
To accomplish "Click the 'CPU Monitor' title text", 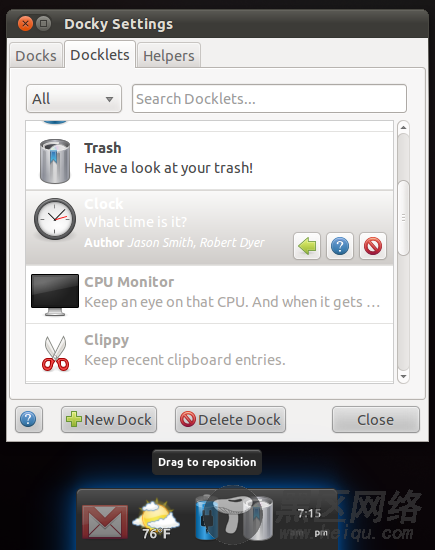I will 129,282.
